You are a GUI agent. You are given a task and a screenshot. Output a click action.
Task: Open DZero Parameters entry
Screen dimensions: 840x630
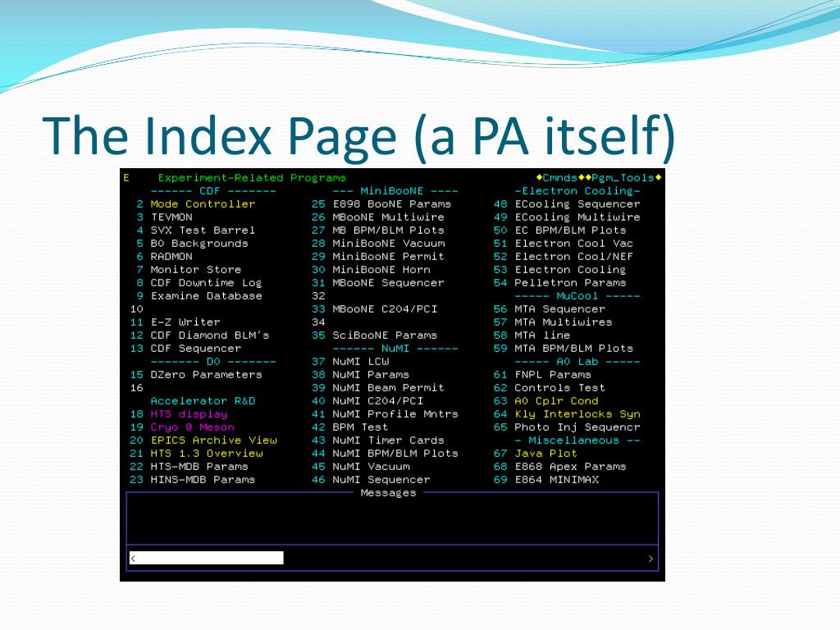(206, 374)
